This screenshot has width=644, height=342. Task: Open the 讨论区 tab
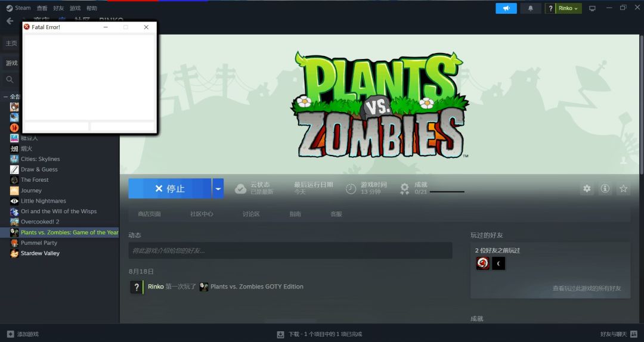point(251,214)
